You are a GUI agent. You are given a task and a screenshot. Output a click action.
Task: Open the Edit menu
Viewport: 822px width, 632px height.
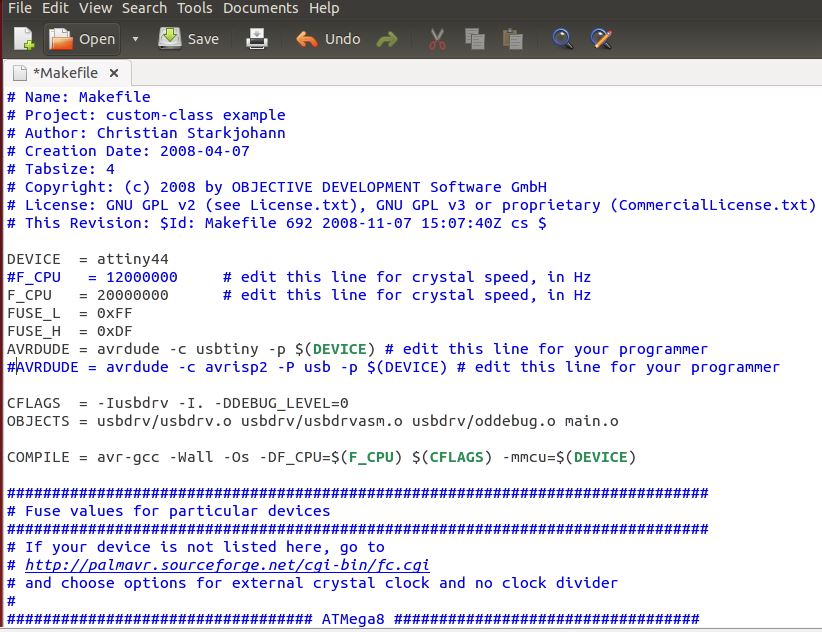tap(56, 8)
